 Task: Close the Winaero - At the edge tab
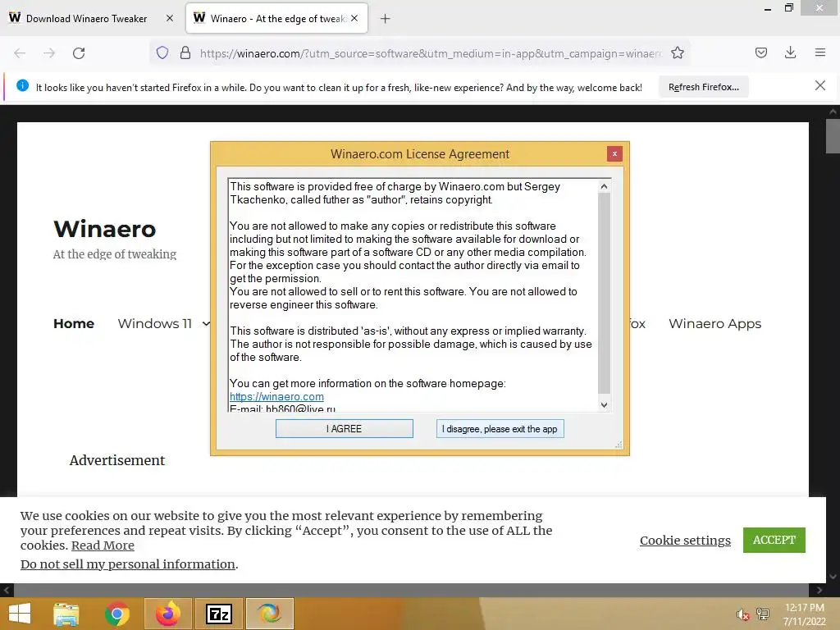(x=354, y=18)
